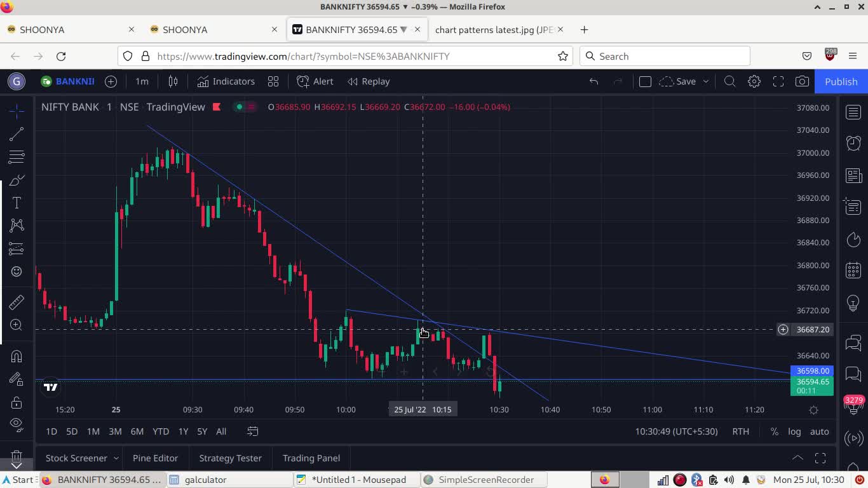The width and height of the screenshot is (868, 488).
Task: Open the alerts clock panel
Action: point(853,144)
